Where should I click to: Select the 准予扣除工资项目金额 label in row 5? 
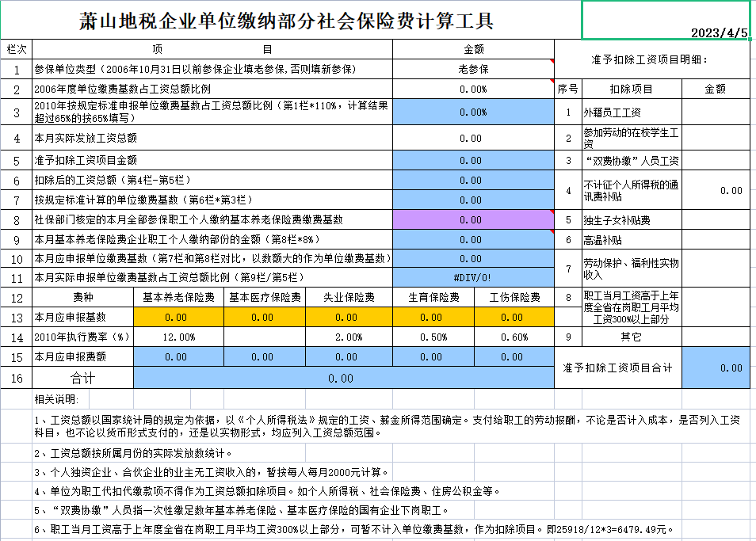pyautogui.click(x=212, y=160)
